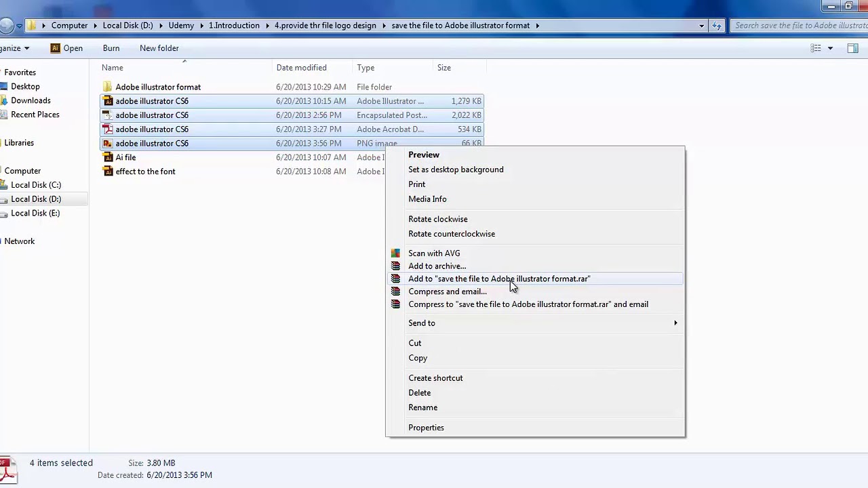Select Desktop under Favorites
The width and height of the screenshot is (868, 488).
[25, 87]
